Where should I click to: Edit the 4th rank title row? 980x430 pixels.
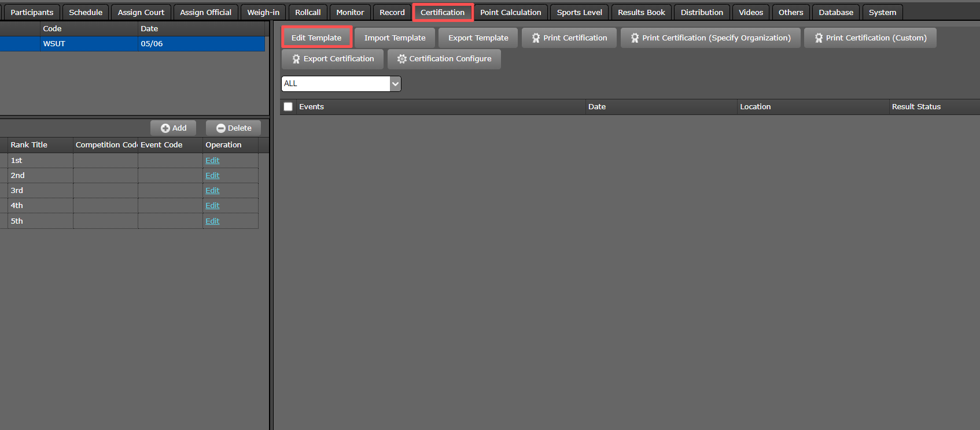212,206
